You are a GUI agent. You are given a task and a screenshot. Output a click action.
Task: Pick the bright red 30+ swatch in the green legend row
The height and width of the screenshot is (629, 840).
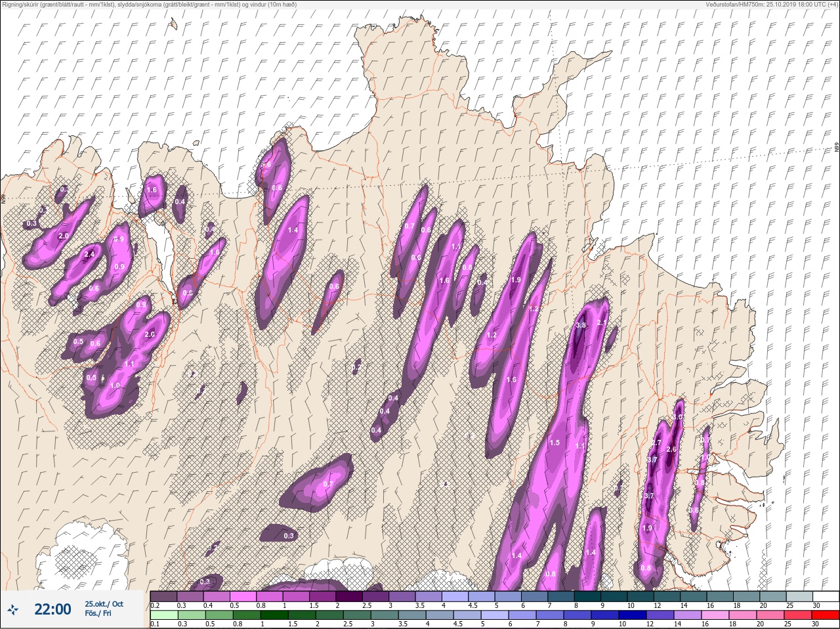click(825, 615)
